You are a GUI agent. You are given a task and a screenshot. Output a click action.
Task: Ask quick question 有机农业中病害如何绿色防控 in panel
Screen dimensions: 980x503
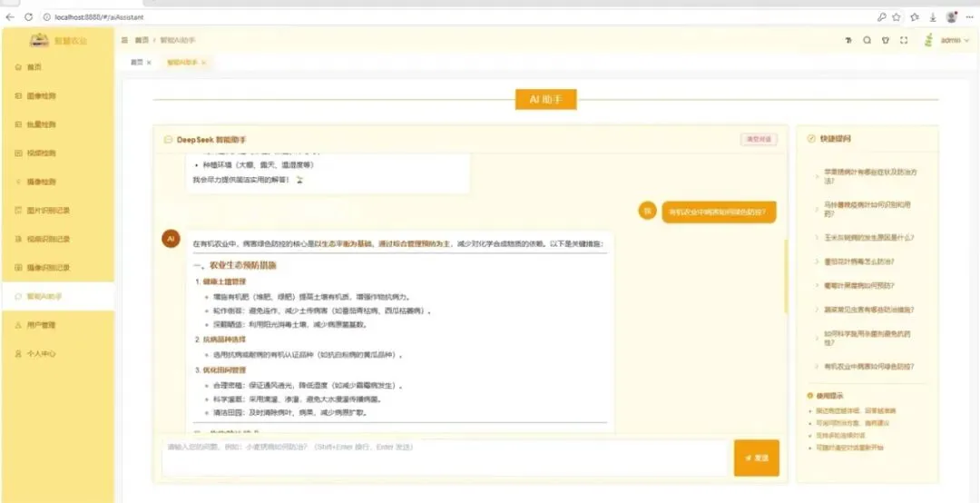(x=868, y=367)
